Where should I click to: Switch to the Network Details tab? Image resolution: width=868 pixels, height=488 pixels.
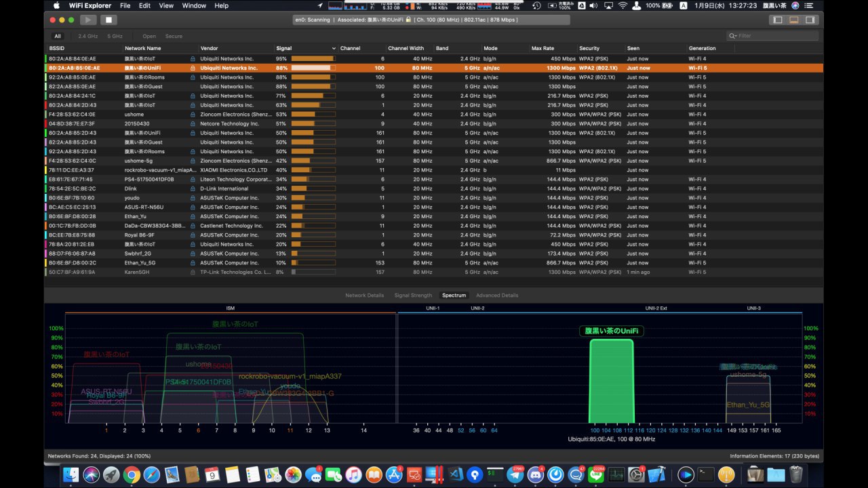tap(365, 296)
